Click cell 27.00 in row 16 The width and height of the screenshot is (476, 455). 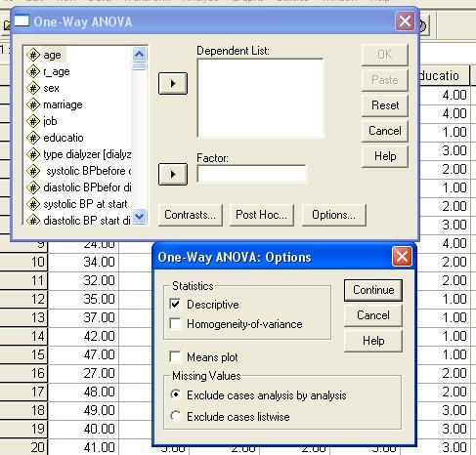coord(84,373)
